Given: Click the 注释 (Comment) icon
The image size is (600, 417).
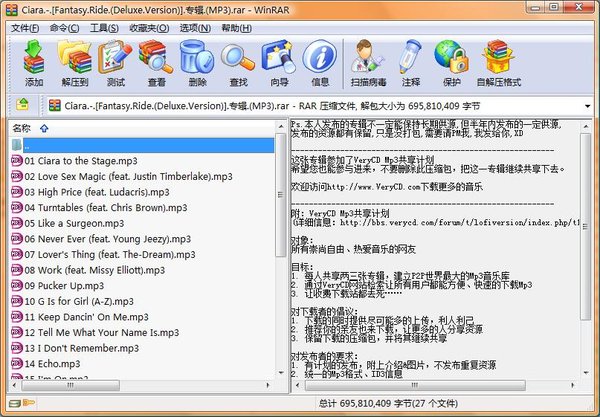Looking at the screenshot, I should [x=410, y=57].
